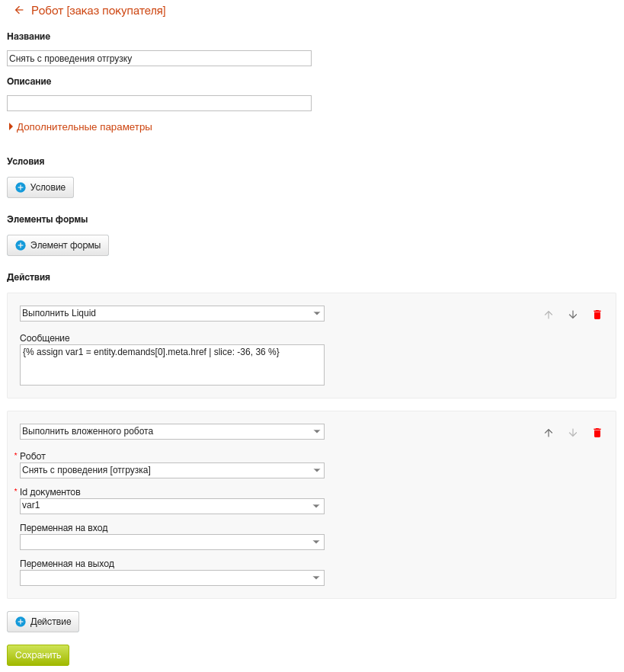Screen dimensions: 624x672
Task: Delete the Выполнить Liquid action
Action: tap(597, 315)
